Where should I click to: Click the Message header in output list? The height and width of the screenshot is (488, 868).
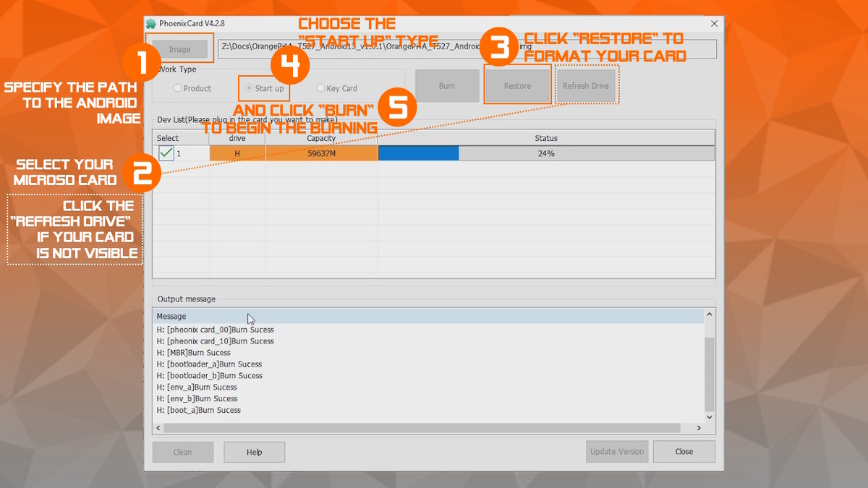[427, 316]
